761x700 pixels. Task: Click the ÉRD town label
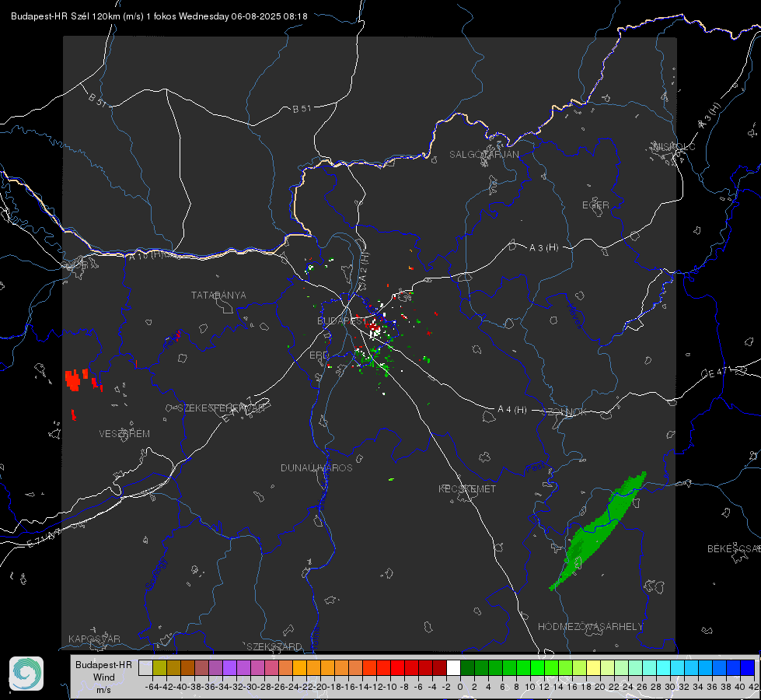coord(319,355)
